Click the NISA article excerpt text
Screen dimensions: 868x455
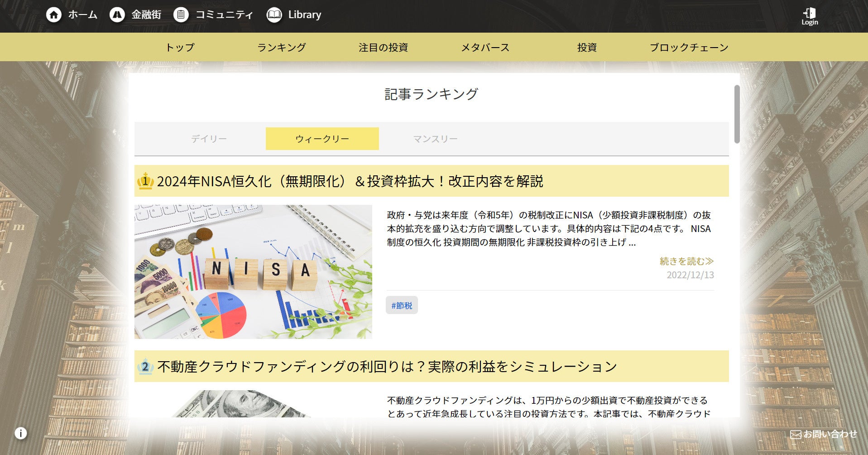point(549,228)
